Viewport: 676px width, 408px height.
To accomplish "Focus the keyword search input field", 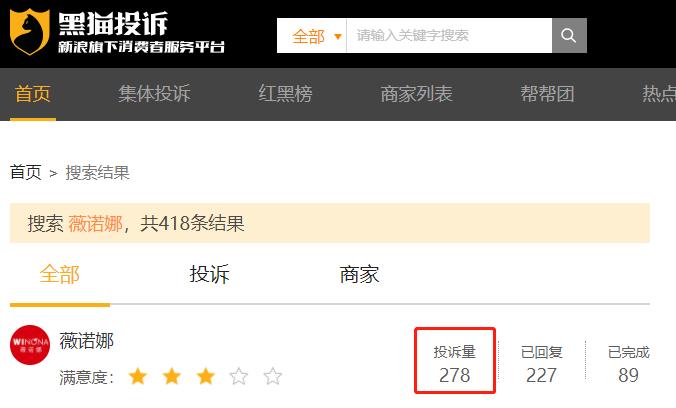I will [449, 35].
